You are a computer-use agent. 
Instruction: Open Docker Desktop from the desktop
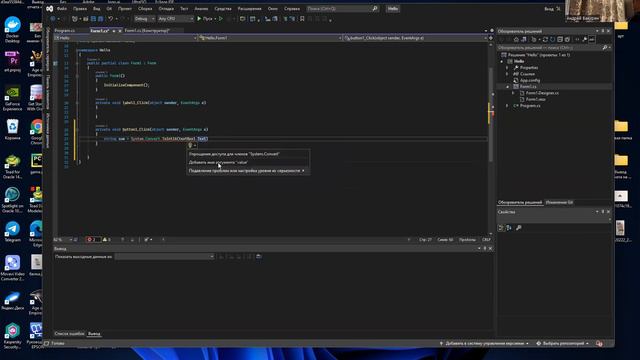click(12, 30)
